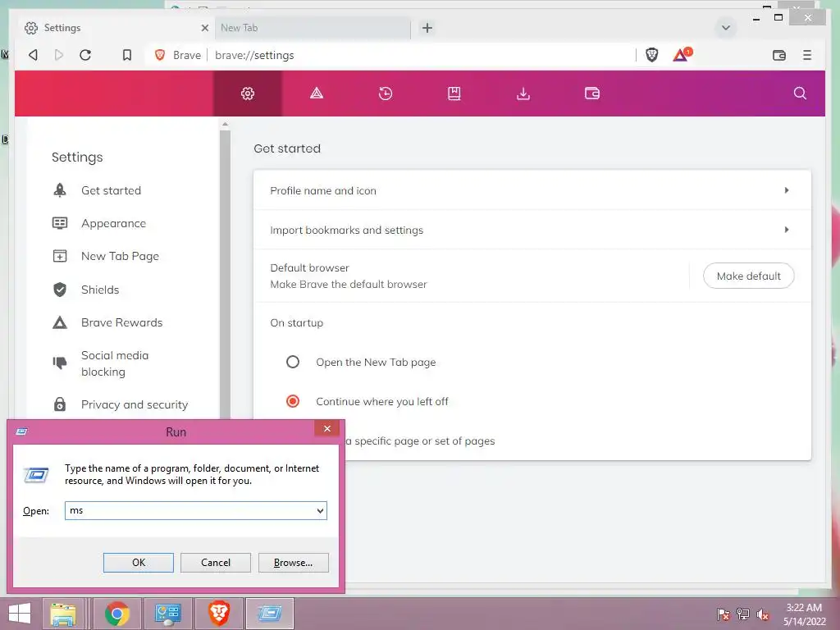This screenshot has width=840, height=630.
Task: Click OK in the Run dialog
Action: coord(138,563)
